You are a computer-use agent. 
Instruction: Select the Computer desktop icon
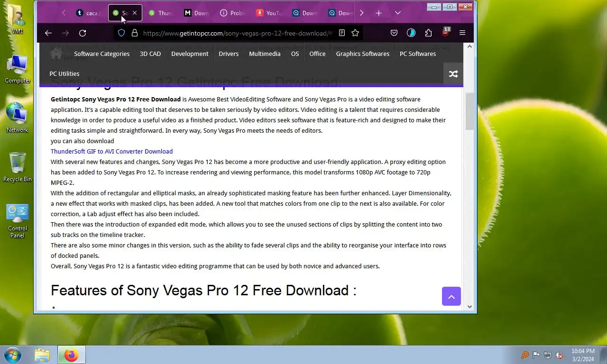click(18, 69)
